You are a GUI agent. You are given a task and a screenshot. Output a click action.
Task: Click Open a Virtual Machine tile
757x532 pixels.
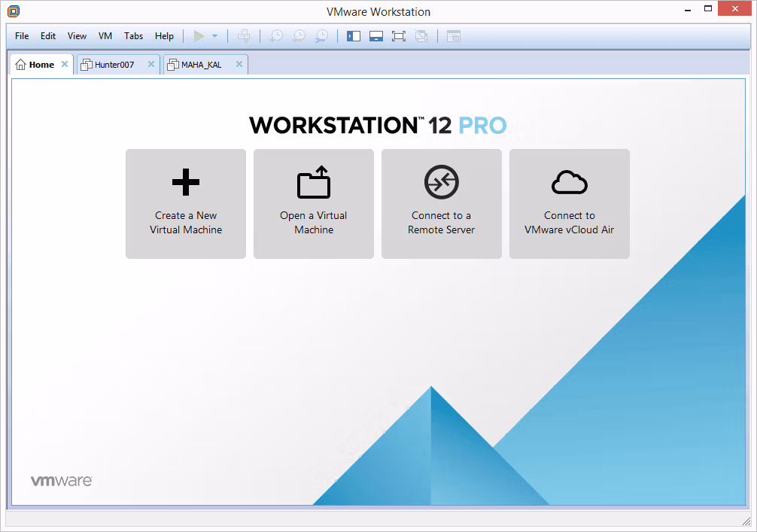coord(314,204)
